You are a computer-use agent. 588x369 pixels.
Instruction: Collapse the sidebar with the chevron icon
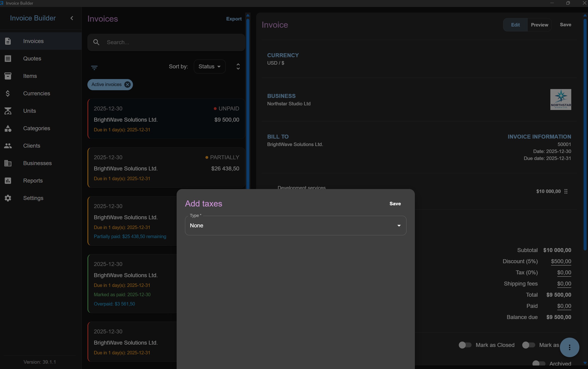(x=72, y=18)
